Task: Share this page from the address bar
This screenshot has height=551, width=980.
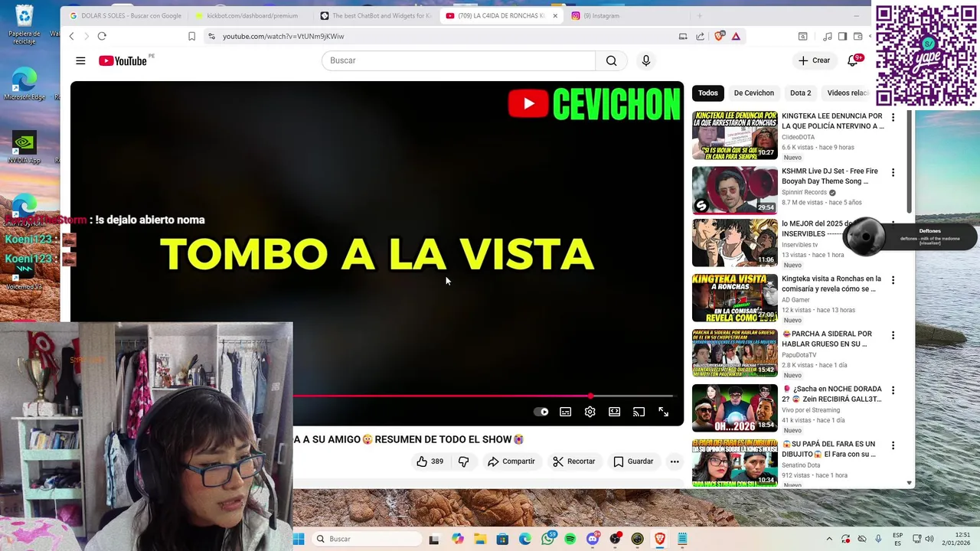Action: pyautogui.click(x=700, y=36)
